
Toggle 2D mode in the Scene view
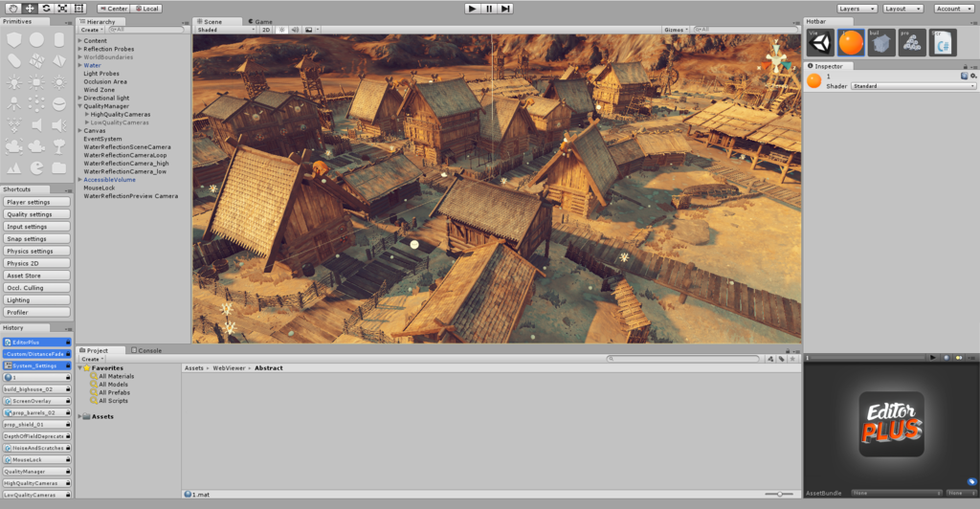(266, 30)
